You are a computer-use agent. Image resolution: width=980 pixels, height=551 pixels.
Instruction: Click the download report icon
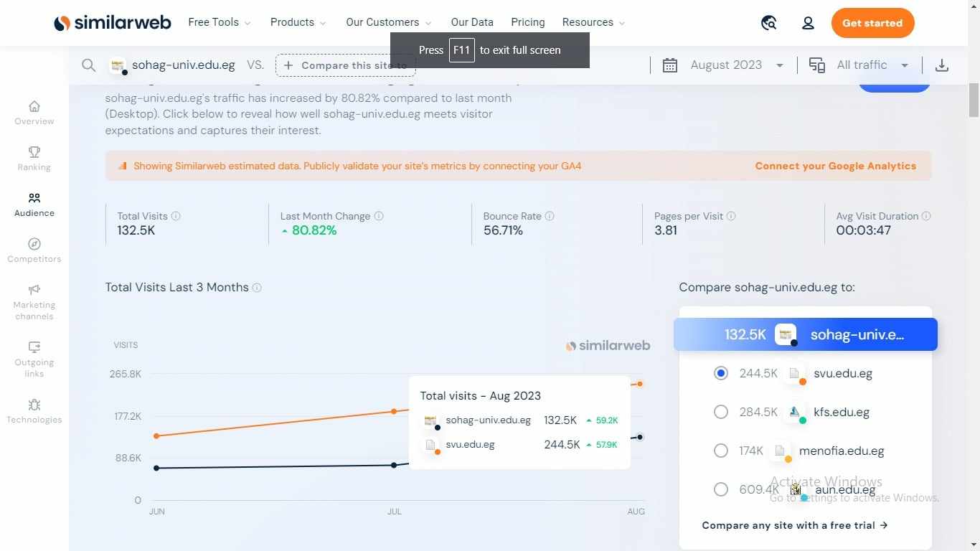click(x=942, y=65)
